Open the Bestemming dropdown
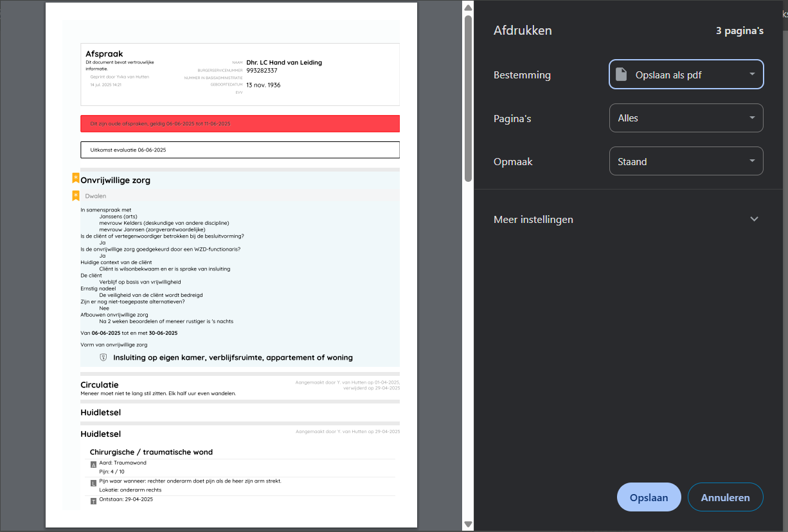 [x=686, y=75]
